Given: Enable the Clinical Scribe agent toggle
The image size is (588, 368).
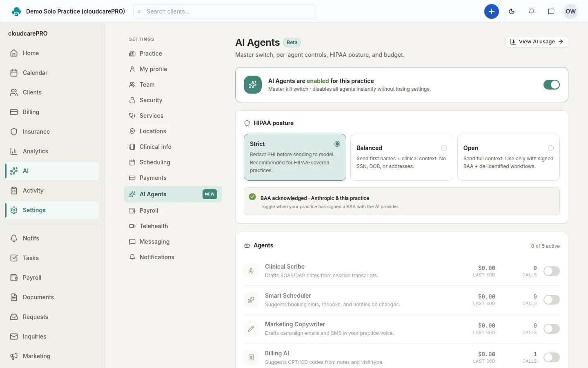Looking at the screenshot, I should point(552,271).
